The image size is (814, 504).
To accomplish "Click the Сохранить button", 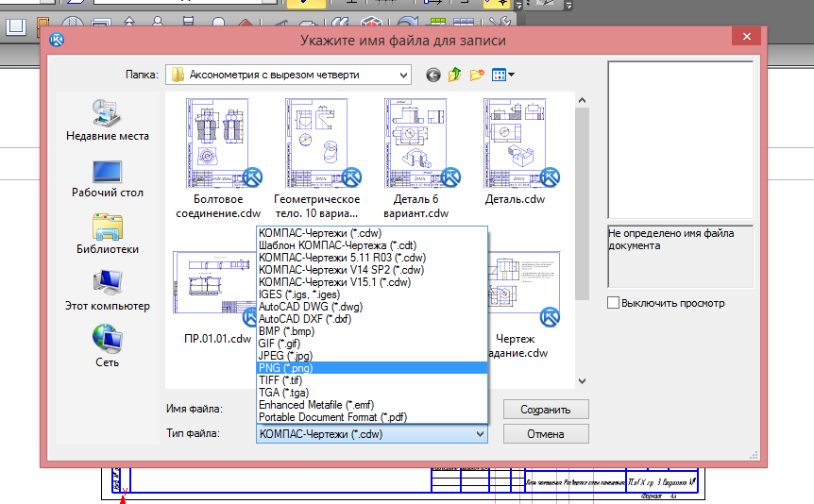I will pos(546,410).
